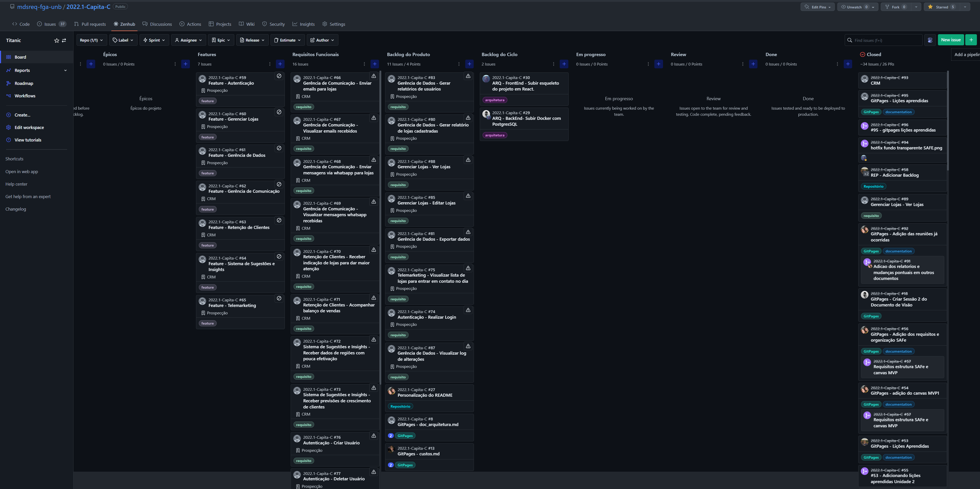Image resolution: width=980 pixels, height=489 pixels.
Task: Open the Assignee filter dropdown
Action: (188, 40)
